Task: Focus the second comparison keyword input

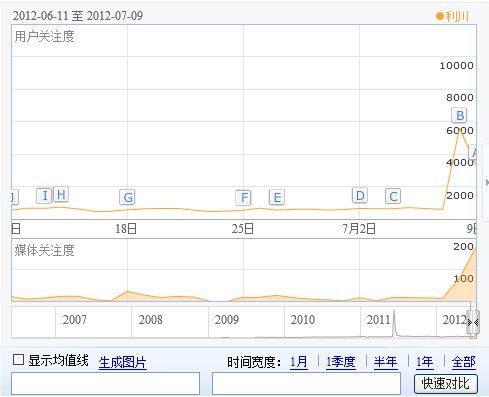Action: (x=306, y=384)
